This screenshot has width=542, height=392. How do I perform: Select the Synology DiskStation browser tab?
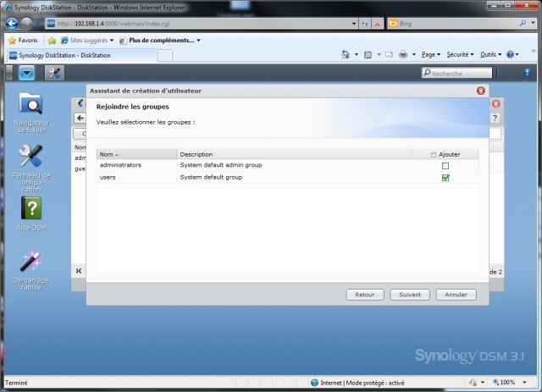point(82,55)
